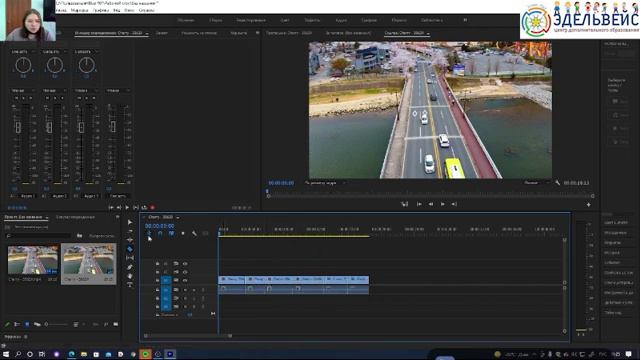The height and width of the screenshot is (360, 640).
Task: Adjust the Project panel thumbnail zoom slider
Action: tap(56, 324)
